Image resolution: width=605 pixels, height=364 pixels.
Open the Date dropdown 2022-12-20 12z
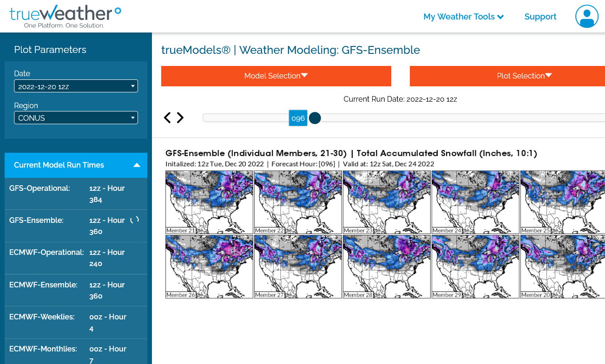[x=76, y=86]
